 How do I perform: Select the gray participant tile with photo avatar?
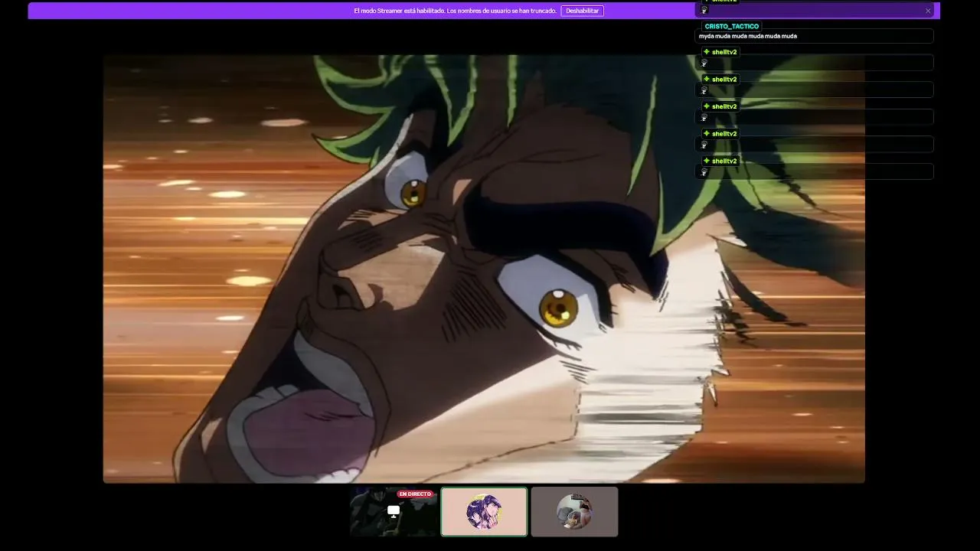pos(574,512)
